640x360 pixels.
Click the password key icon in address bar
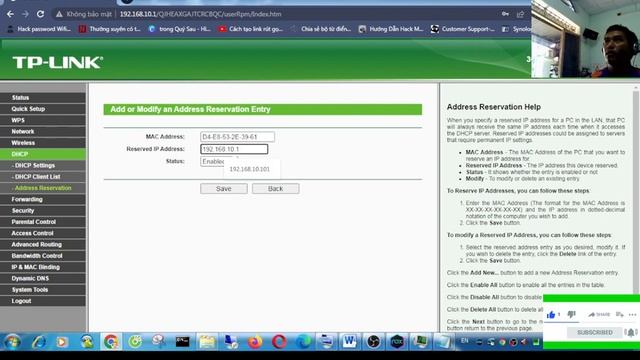coord(505,14)
